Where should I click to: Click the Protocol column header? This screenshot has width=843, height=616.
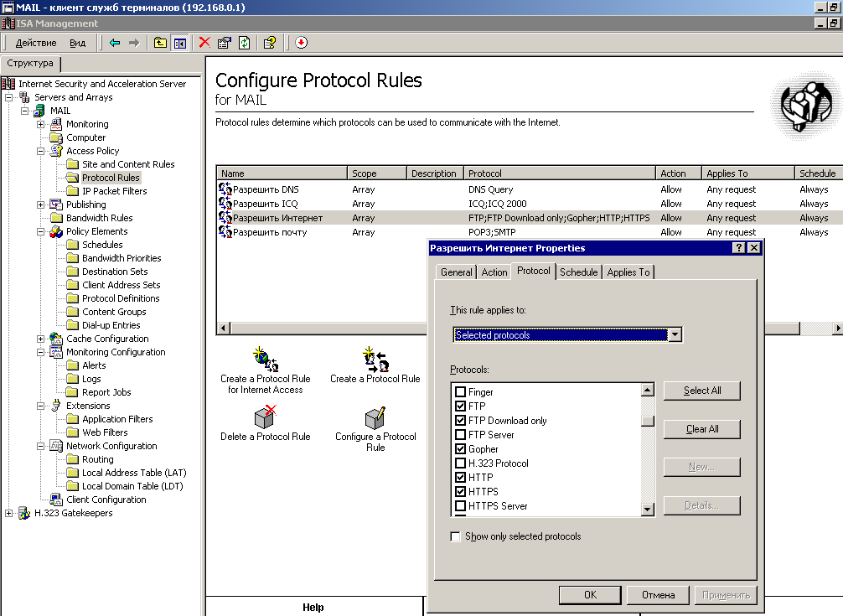559,173
